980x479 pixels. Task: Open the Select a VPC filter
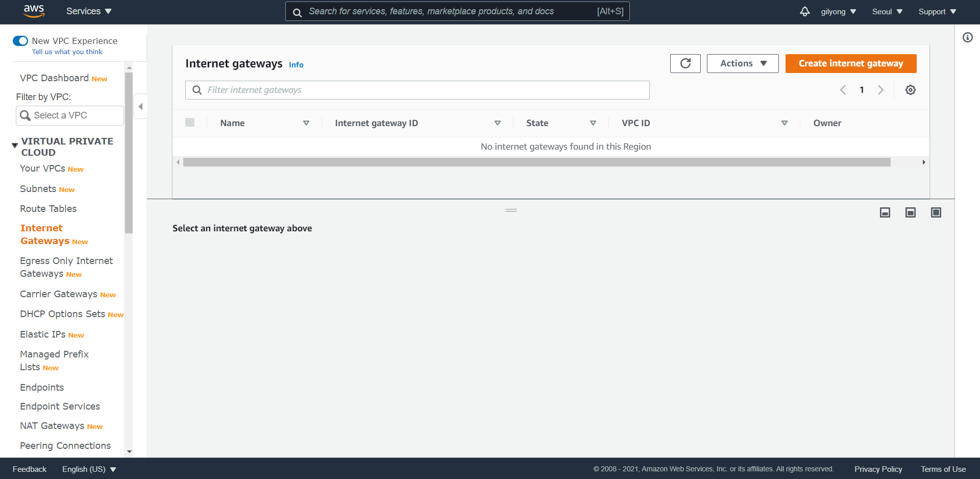(x=70, y=115)
